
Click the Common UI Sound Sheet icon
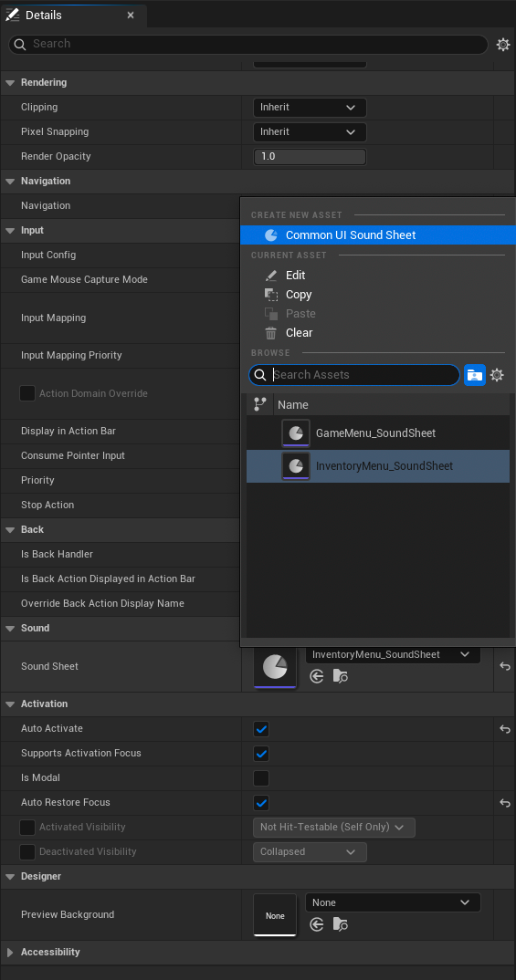coord(271,235)
